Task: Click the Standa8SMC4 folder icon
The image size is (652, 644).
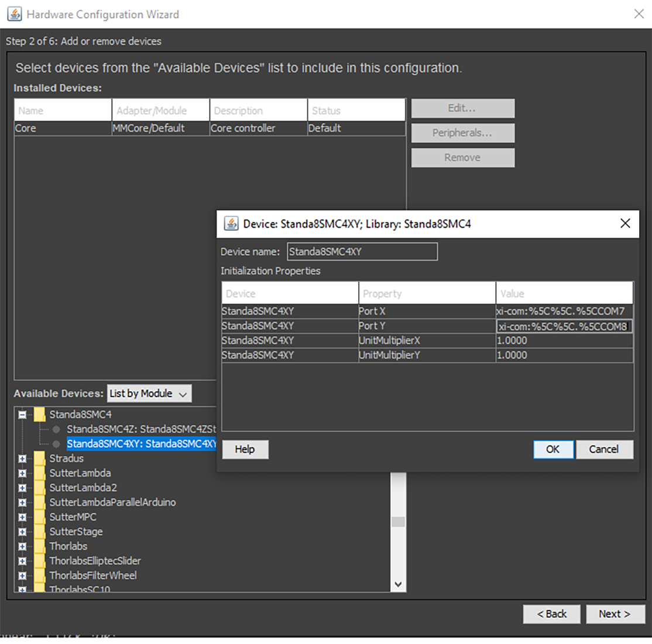Action: (x=40, y=415)
